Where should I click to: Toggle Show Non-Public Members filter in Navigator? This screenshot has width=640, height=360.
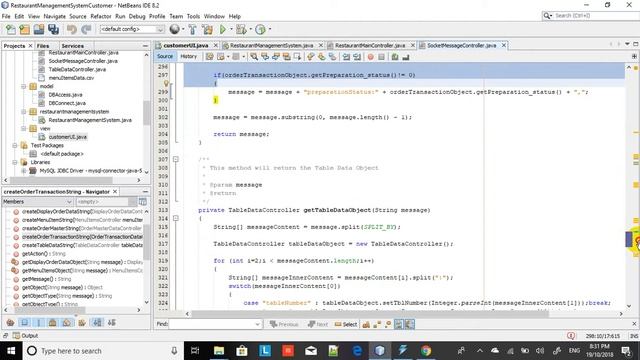pyautogui.click(x=53, y=322)
